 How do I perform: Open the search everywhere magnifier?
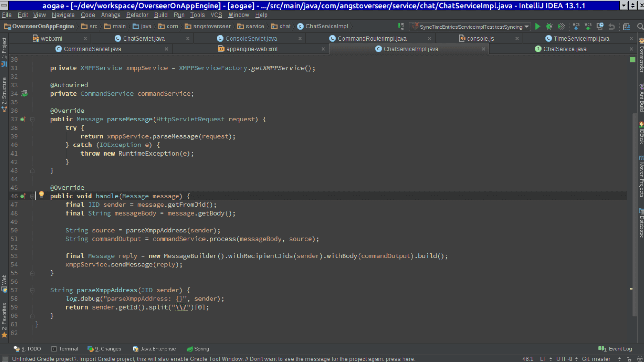(x=640, y=27)
